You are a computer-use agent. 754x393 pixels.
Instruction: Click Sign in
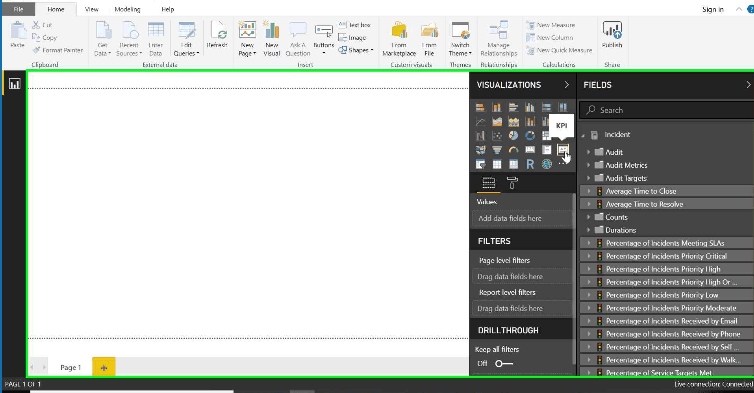(713, 9)
